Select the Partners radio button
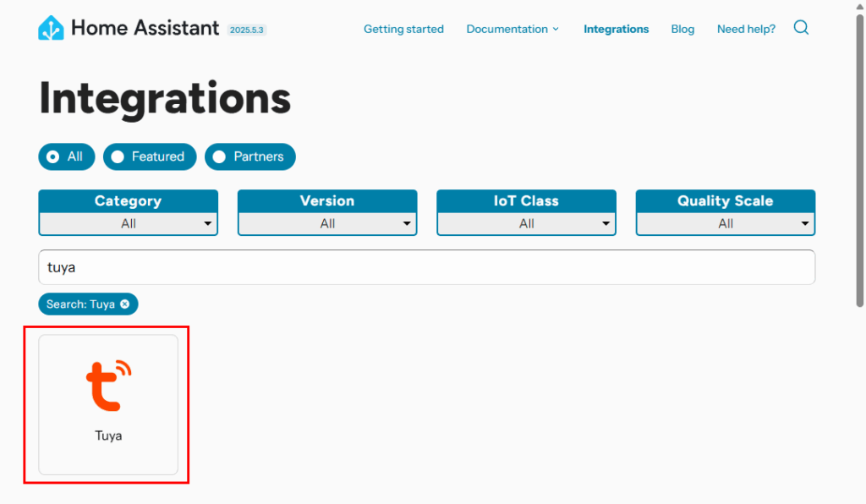The image size is (866, 504). (x=220, y=156)
